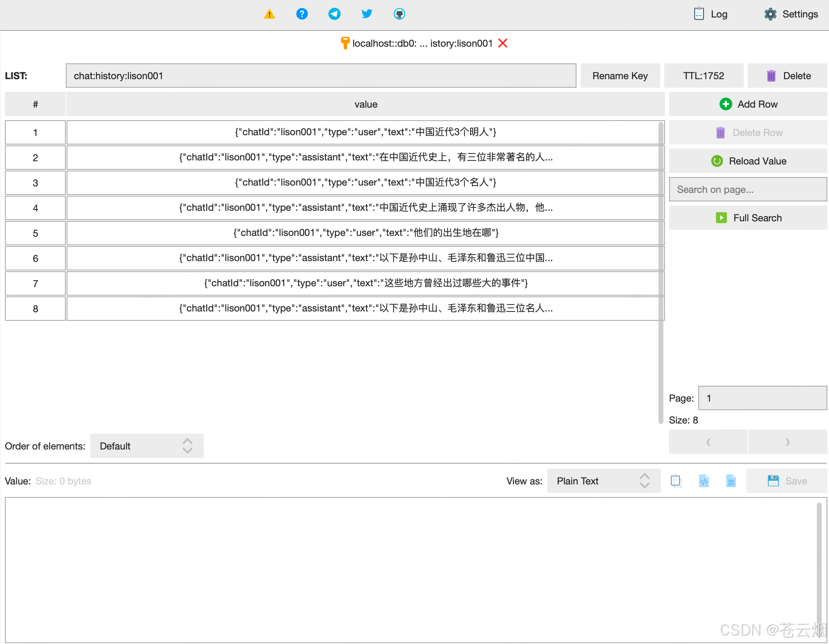Open the Telegram channel icon
Image resolution: width=829 pixels, height=644 pixels.
334,14
